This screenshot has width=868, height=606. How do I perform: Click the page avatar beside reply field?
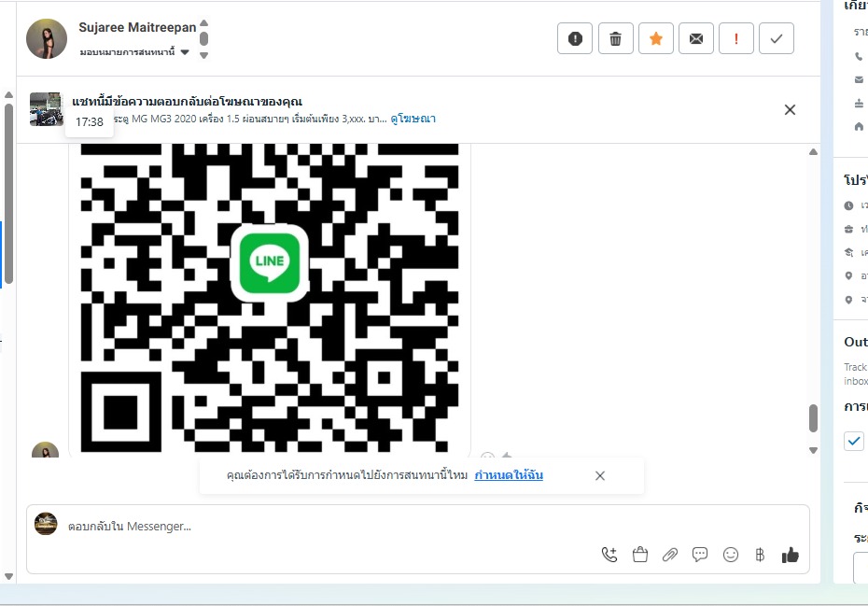(46, 524)
